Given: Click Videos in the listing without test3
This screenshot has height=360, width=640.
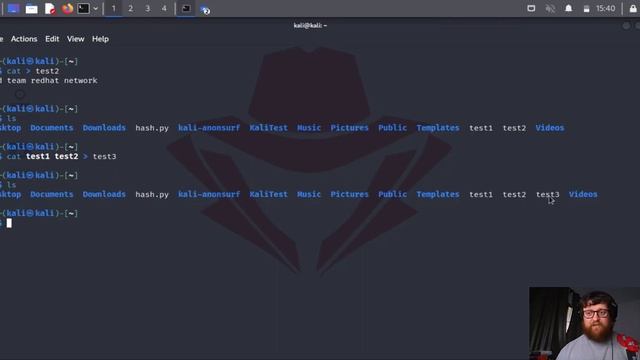Looking at the screenshot, I should click(550, 128).
